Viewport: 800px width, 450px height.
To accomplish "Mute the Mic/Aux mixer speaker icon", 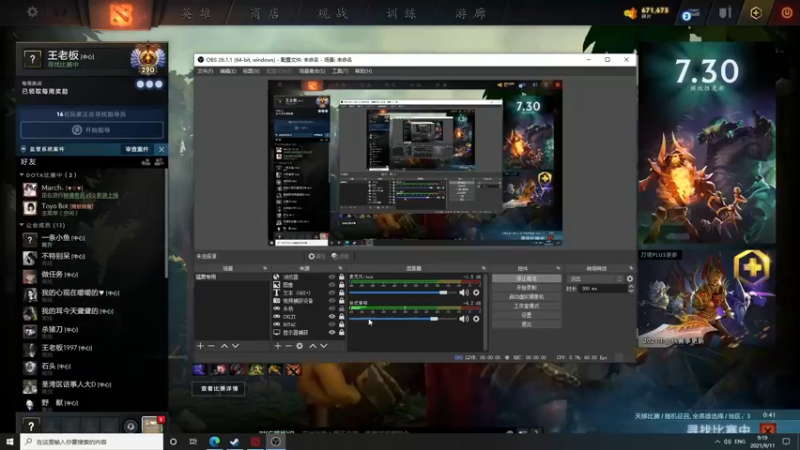I will (x=464, y=292).
